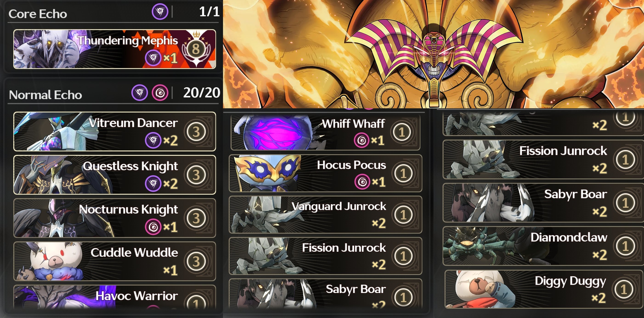644x318 pixels.
Task: Click the purple element icon in Normal Echo header
Action: point(139,93)
